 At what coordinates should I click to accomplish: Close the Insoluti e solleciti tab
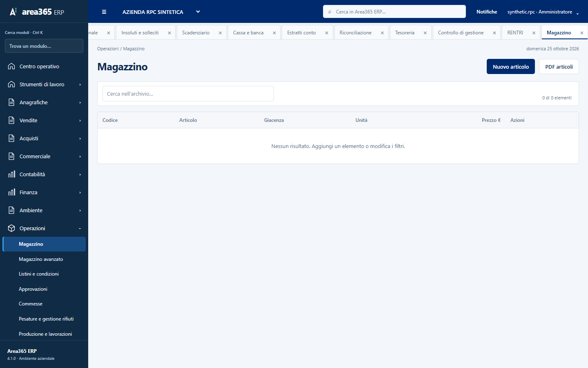coord(169,33)
